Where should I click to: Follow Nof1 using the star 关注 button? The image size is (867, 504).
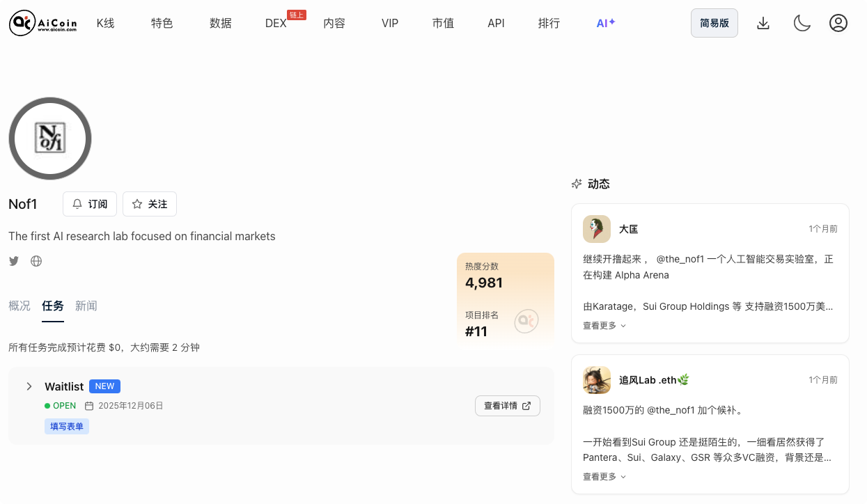[150, 204]
